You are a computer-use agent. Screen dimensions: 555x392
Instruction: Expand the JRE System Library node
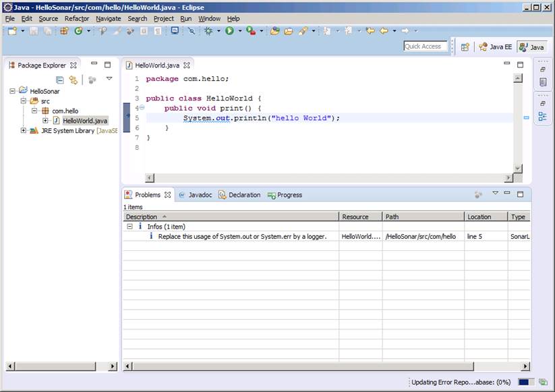24,131
